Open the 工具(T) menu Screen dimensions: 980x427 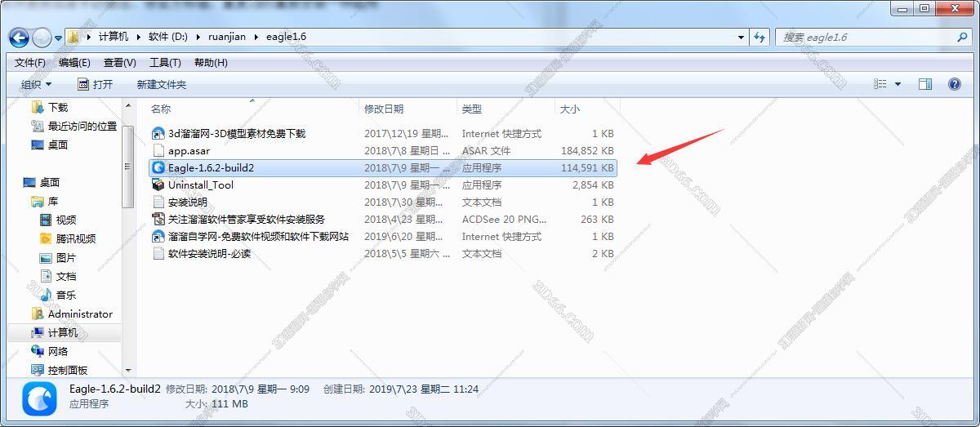(x=165, y=63)
